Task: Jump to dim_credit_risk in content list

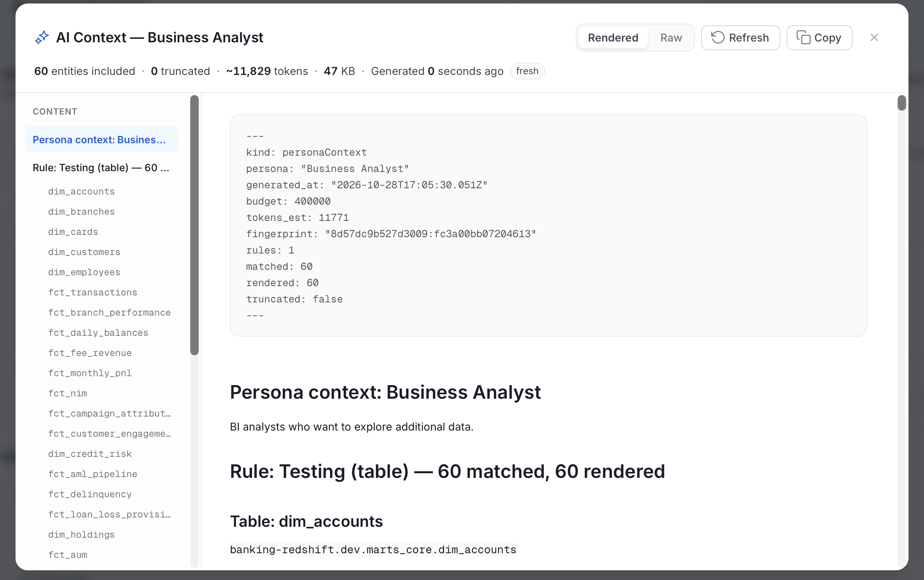Action: (x=90, y=454)
